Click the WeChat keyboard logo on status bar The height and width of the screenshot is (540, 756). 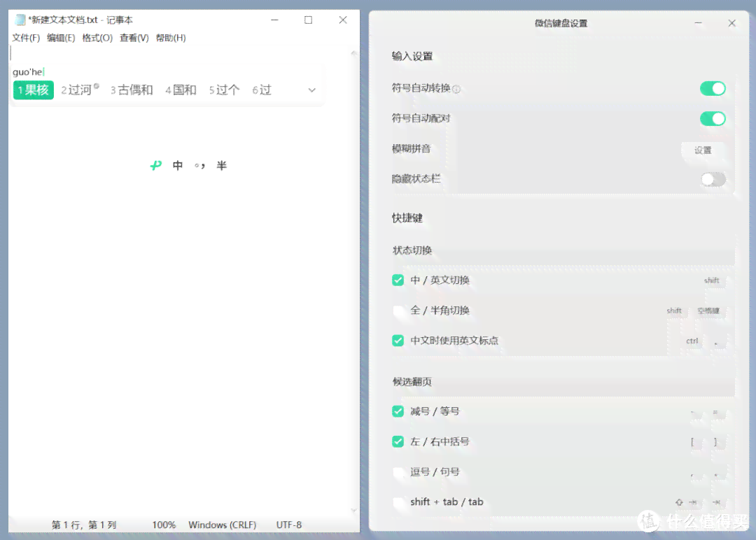(155, 166)
